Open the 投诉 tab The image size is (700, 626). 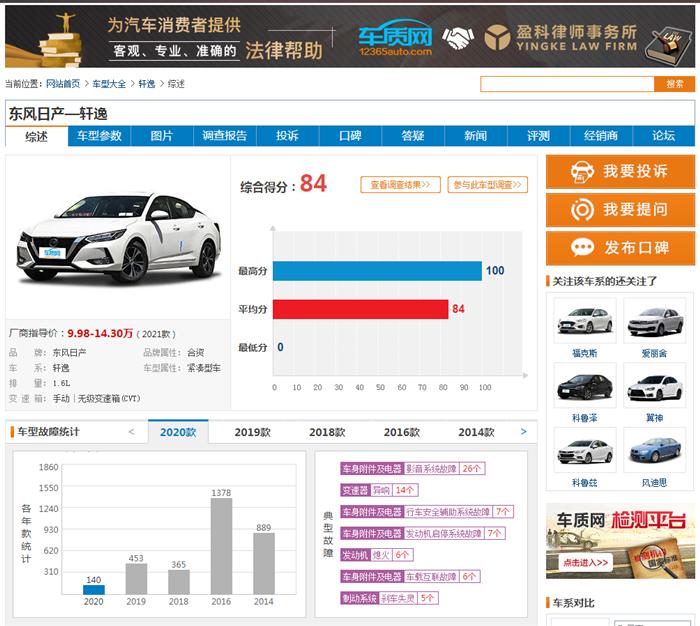tap(287, 136)
